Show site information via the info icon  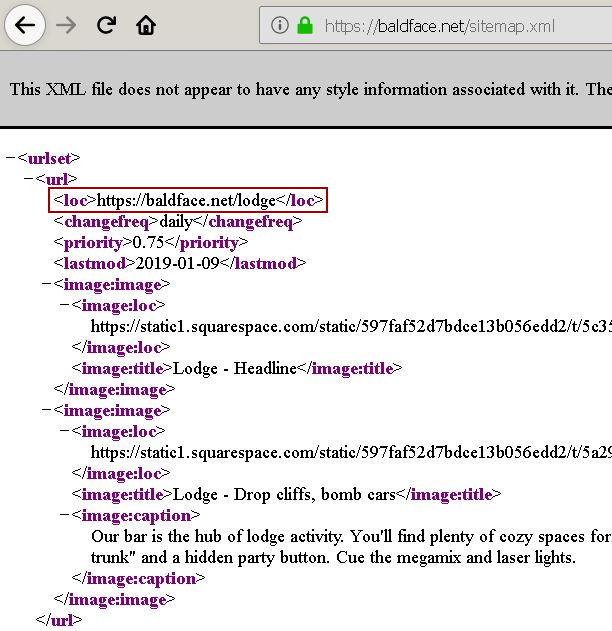pyautogui.click(x=280, y=25)
